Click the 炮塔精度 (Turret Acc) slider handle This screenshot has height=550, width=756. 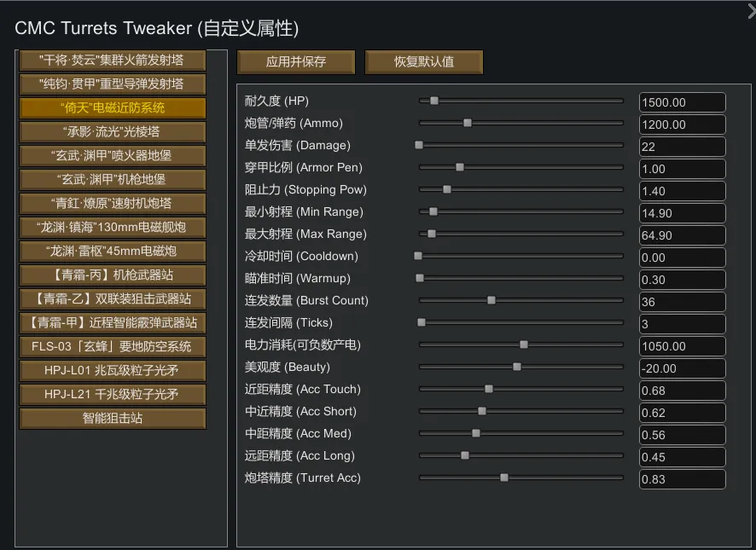pyautogui.click(x=504, y=478)
